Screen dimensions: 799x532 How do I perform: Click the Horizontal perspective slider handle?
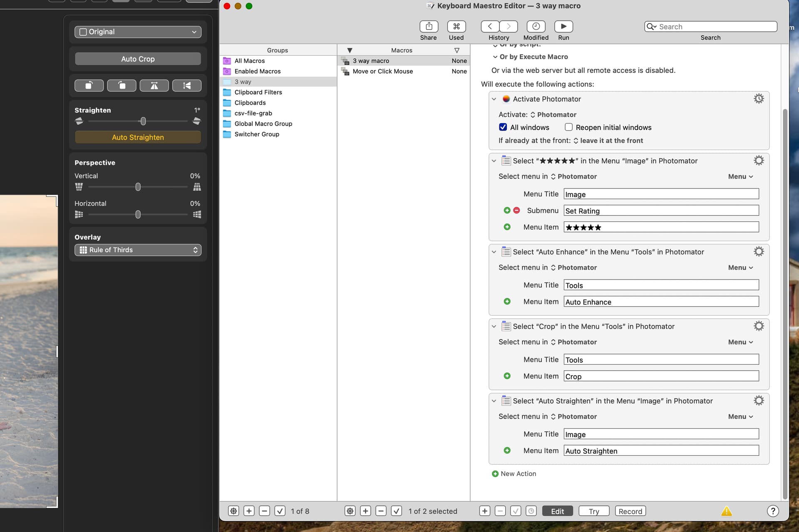point(138,215)
